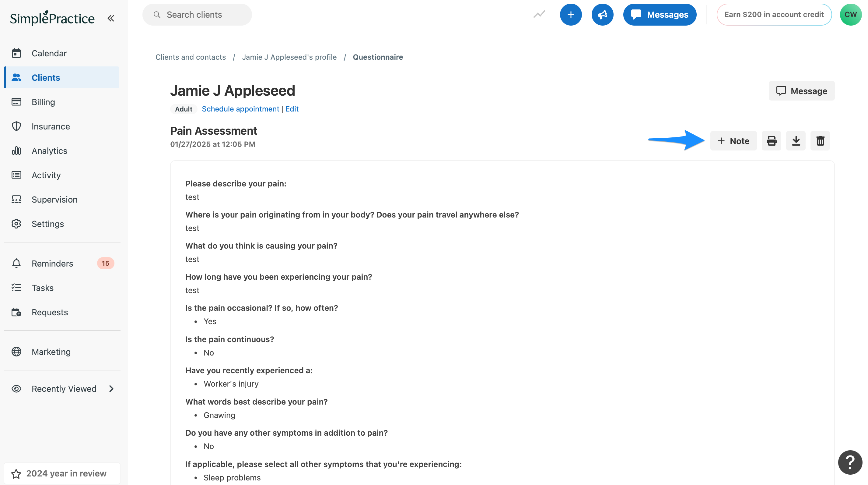Go back to Jamie J Appleseed's profile breadcrumb

(289, 57)
